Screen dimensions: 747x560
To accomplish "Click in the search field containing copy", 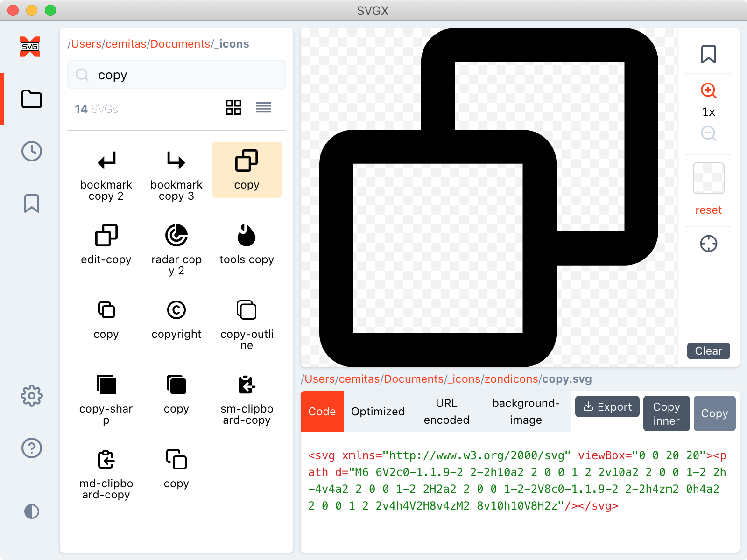I will click(176, 75).
